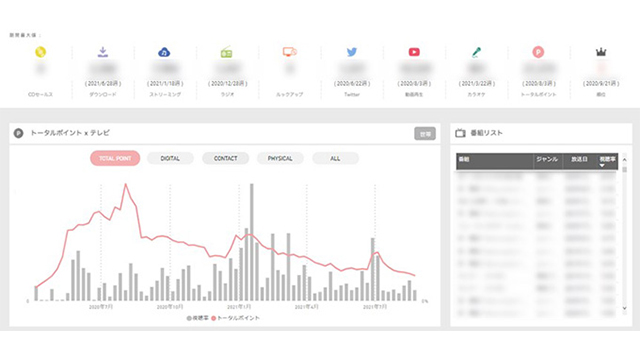This screenshot has height=360, width=640.
Task: Select the blue streaming cloud icon
Action: pos(164,52)
